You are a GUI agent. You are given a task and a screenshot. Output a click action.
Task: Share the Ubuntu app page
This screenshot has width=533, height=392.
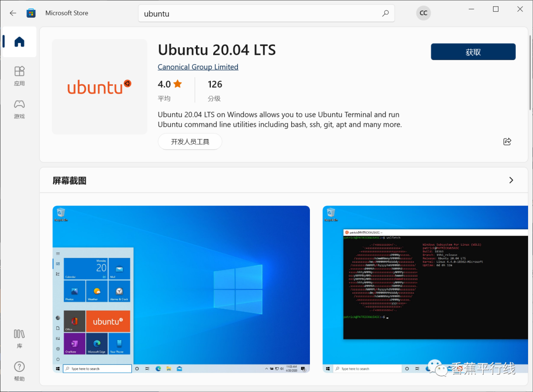(507, 142)
